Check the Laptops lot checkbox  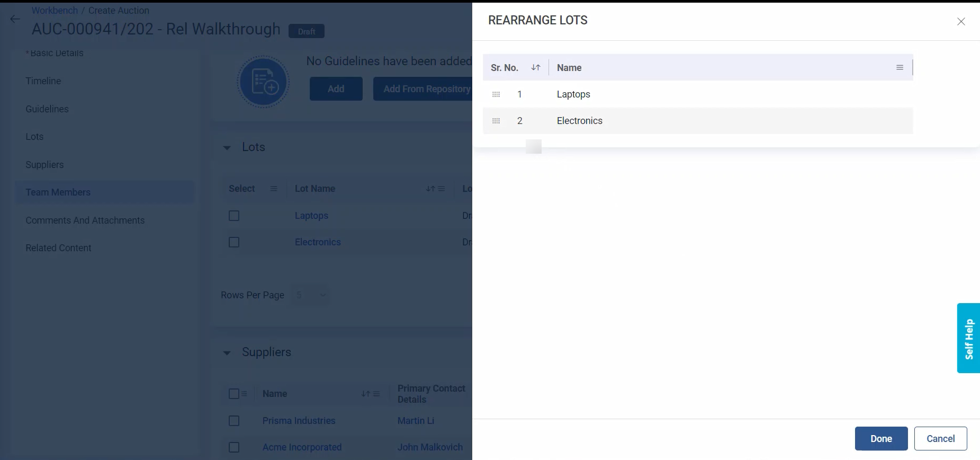[234, 216]
